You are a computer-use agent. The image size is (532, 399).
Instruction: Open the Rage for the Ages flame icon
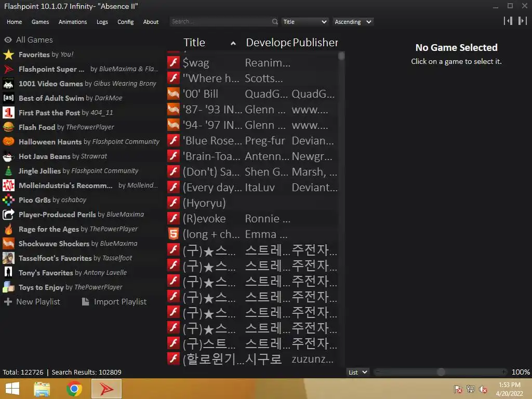coord(8,229)
